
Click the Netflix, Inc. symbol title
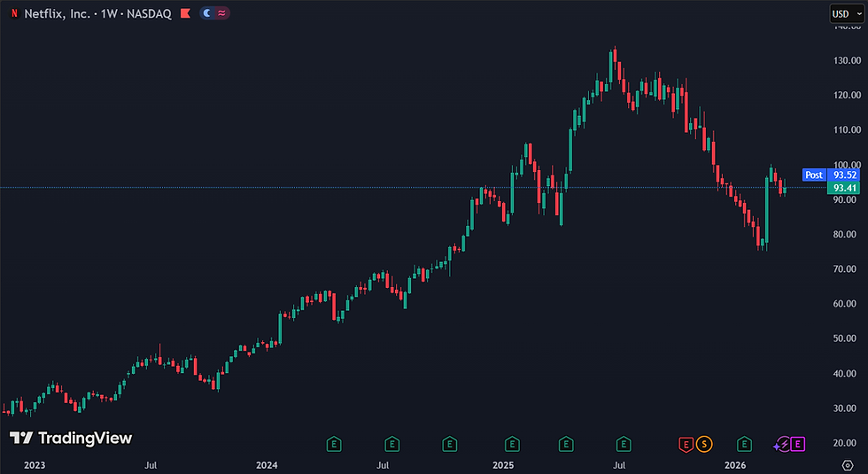click(57, 14)
